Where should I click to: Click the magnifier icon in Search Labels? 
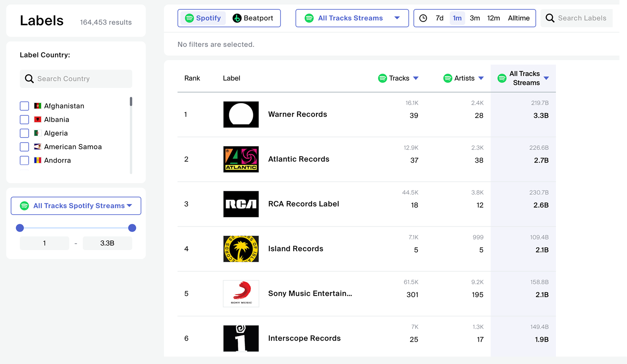tap(550, 18)
